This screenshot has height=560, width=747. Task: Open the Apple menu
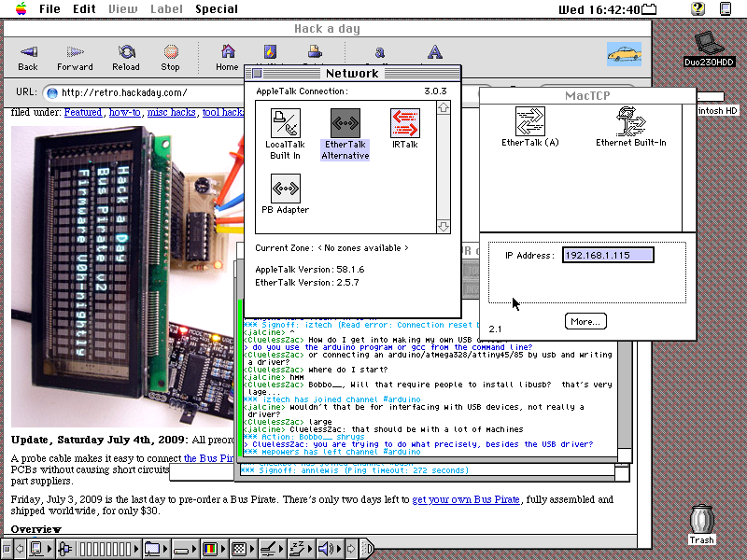pos(21,8)
